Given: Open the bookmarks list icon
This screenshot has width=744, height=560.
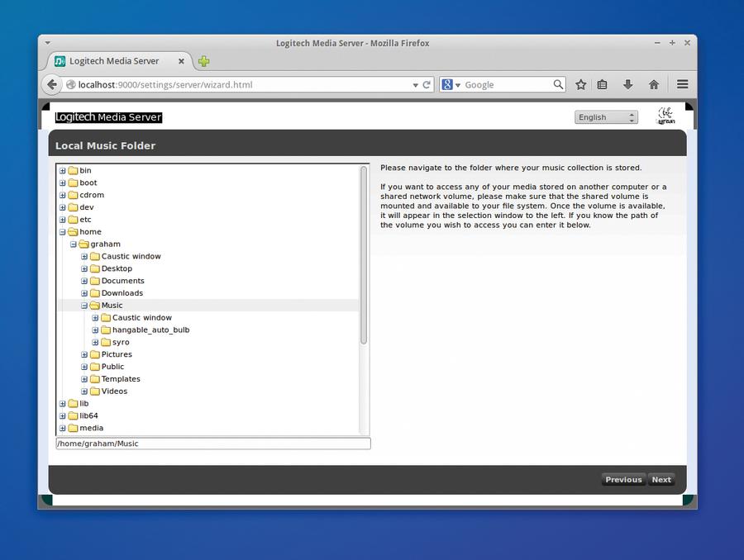Looking at the screenshot, I should point(602,84).
